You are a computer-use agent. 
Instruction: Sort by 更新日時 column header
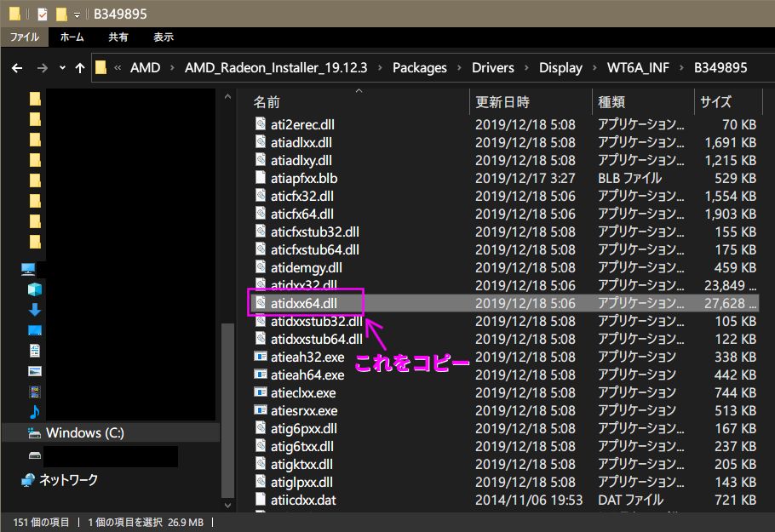click(502, 102)
